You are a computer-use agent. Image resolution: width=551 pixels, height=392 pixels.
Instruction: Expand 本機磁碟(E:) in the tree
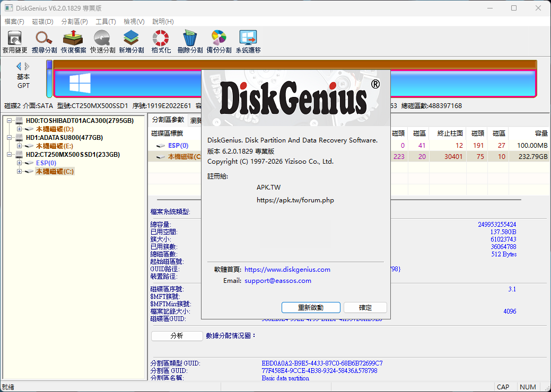pyautogui.click(x=19, y=146)
